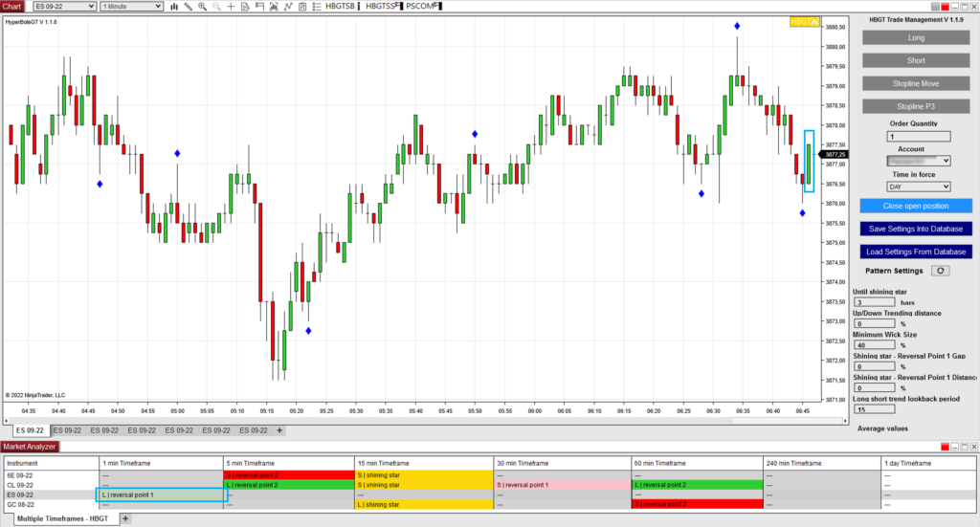
Task: Click the 240 min Timeframe column header
Action: tap(822, 463)
